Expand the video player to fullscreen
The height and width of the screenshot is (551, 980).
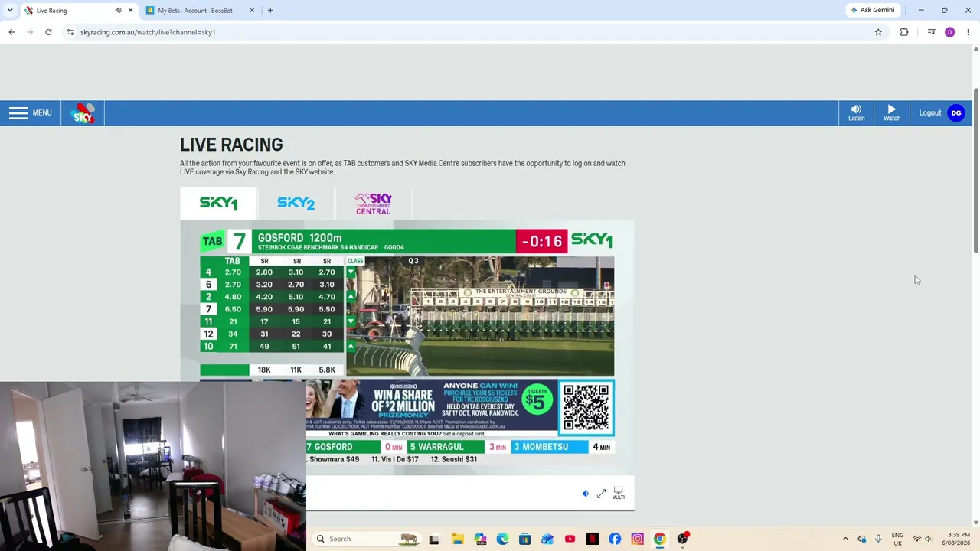pyautogui.click(x=602, y=494)
